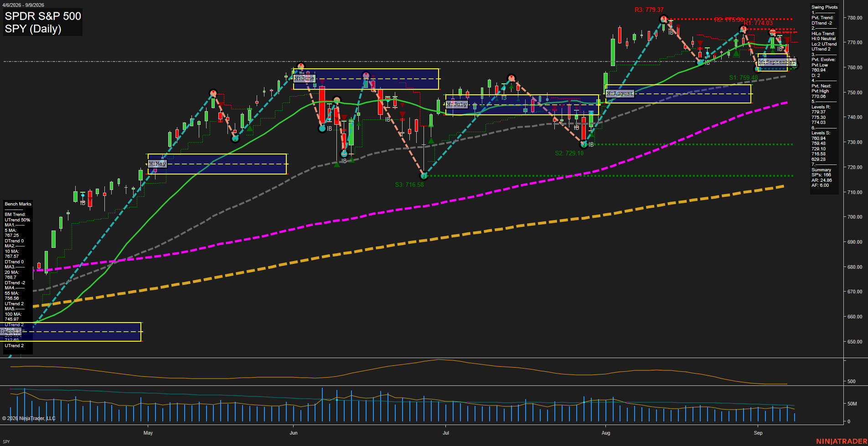Click the M:September monthly range label
The height and width of the screenshot is (446, 868).
click(x=777, y=62)
